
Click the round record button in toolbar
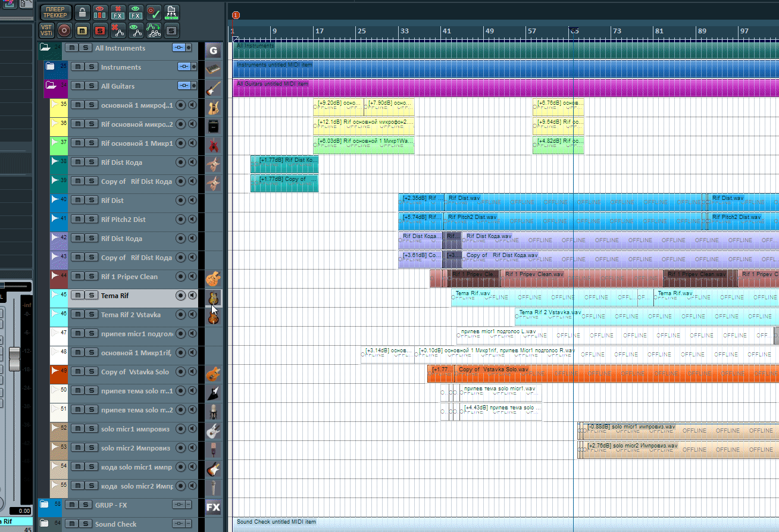click(64, 30)
